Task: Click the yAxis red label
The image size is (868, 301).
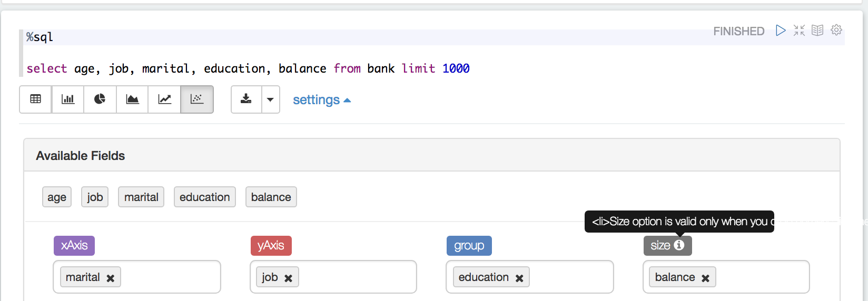Action: (271, 245)
